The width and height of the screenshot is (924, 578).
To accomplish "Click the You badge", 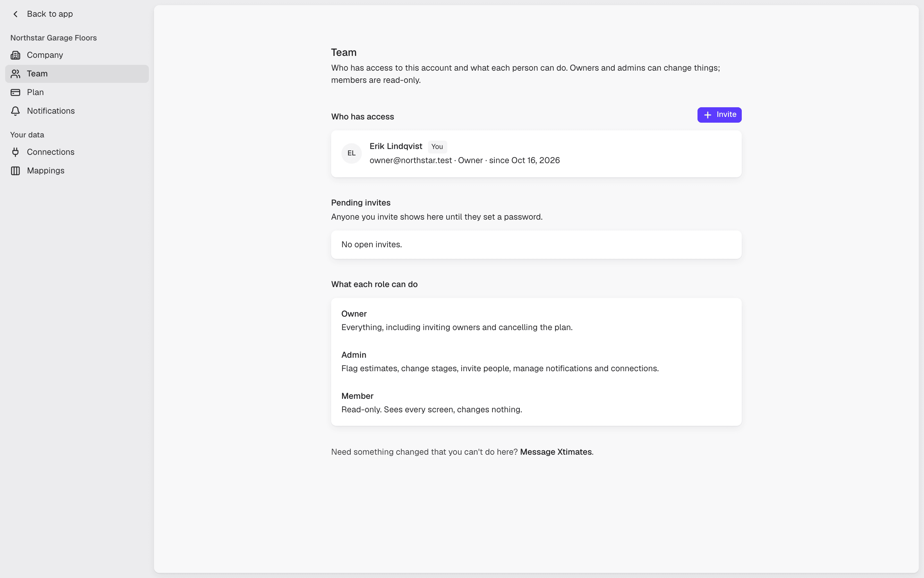I will (x=437, y=147).
